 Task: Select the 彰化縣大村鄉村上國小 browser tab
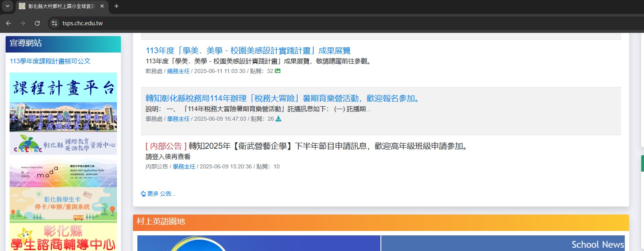[61, 6]
